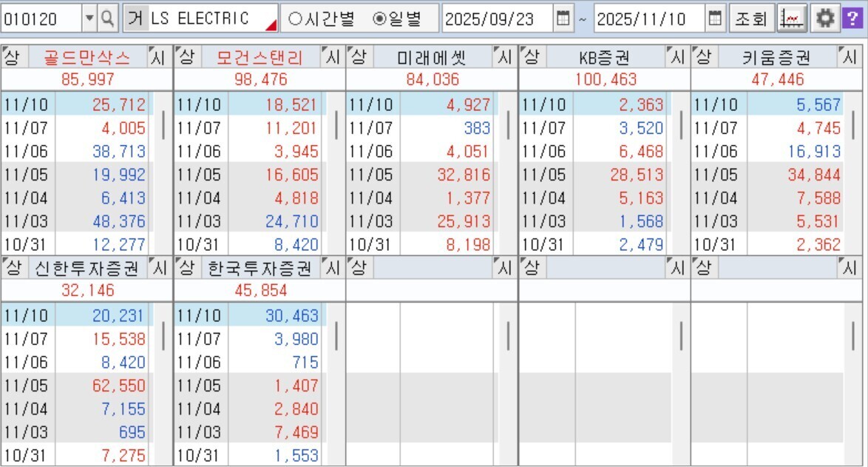This screenshot has width=868, height=467.
Task: Click the 시 button beside 한국투자증권
Action: 332,268
